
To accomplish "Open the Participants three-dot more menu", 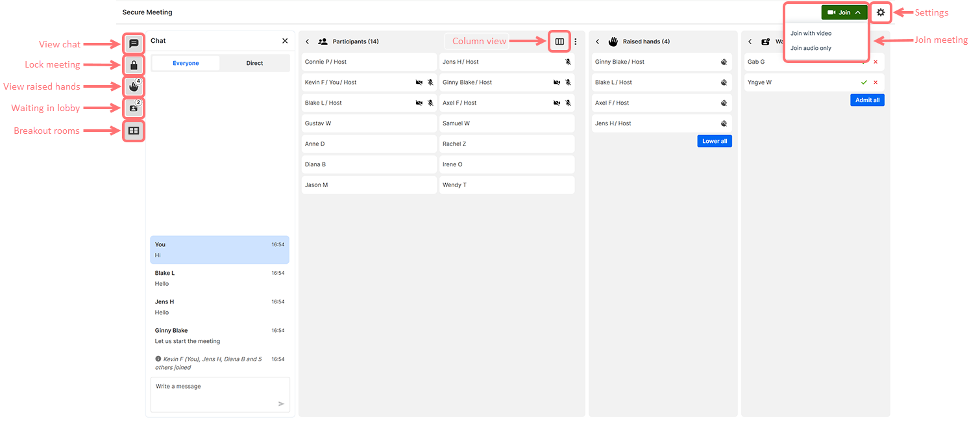I will 575,42.
